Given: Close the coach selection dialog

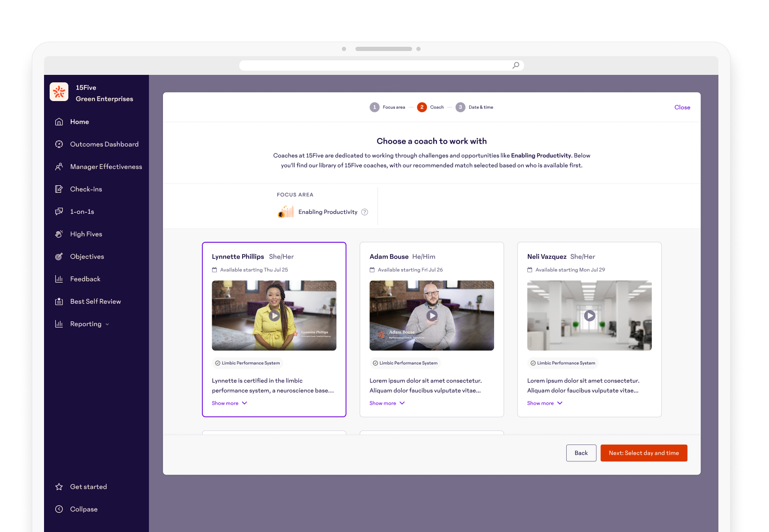Looking at the screenshot, I should point(682,108).
